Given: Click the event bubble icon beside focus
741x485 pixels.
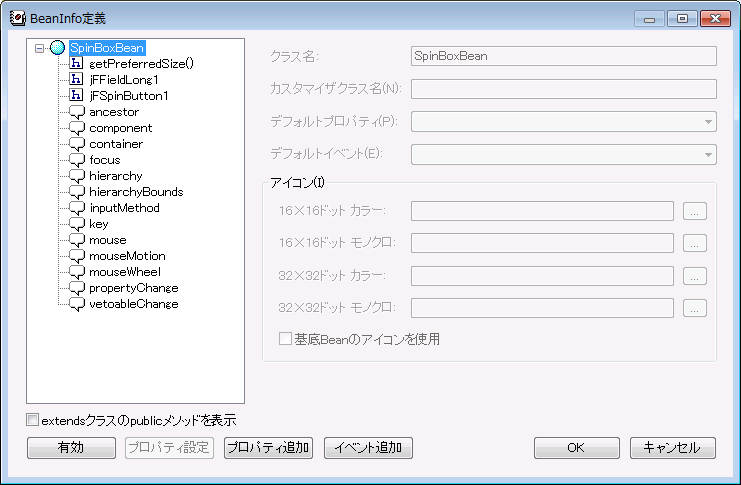Looking at the screenshot, I should click(x=77, y=161).
